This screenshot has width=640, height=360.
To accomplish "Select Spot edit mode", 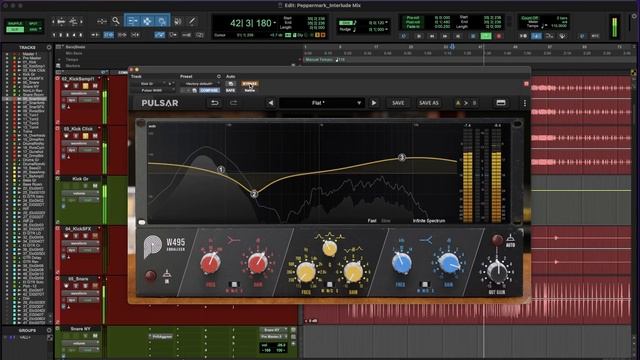I will coord(33,23).
